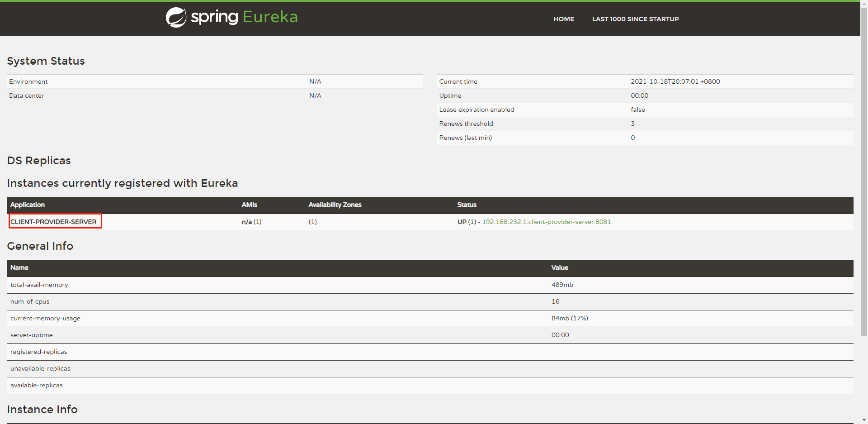Screen dimensions: 868x424
Task: Click the n/a (1) AMIs cell
Action: coord(252,222)
